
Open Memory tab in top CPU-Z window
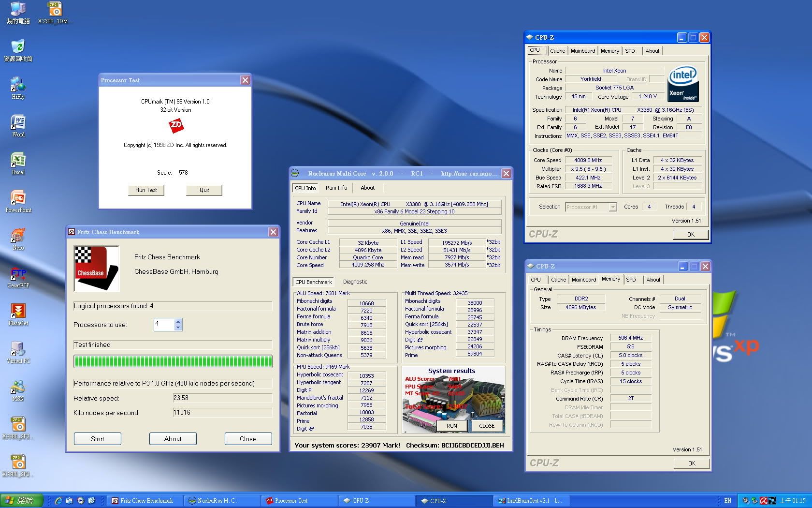coord(610,51)
